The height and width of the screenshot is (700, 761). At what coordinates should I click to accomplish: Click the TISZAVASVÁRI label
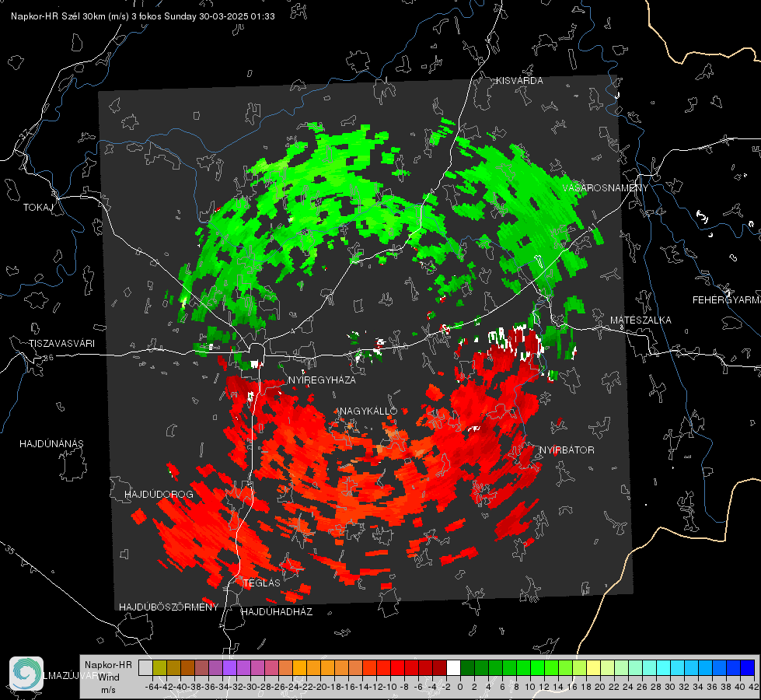[61, 344]
